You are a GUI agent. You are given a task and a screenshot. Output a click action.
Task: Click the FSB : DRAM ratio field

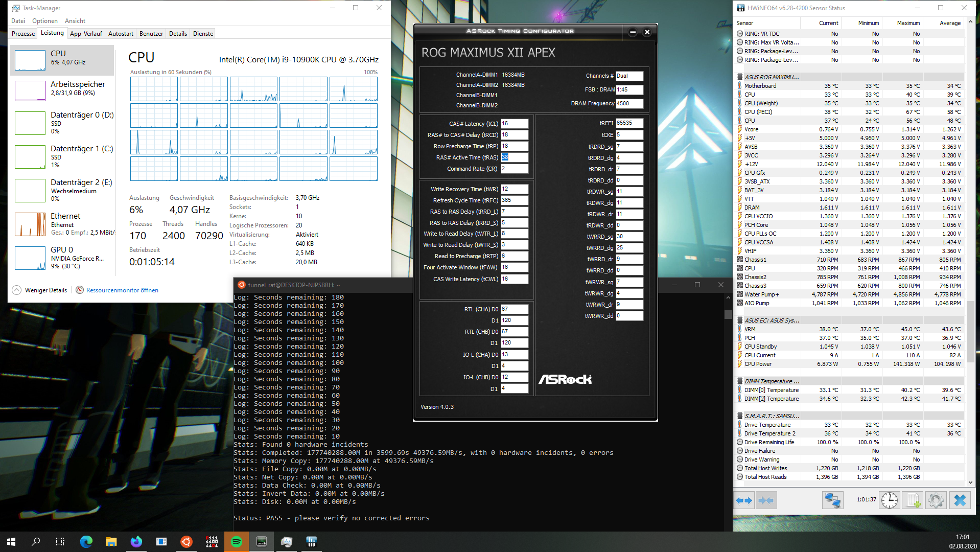coord(629,89)
